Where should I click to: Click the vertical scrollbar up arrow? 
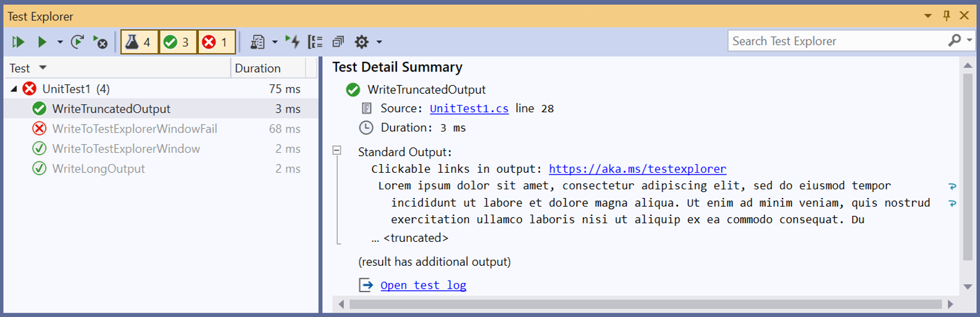[x=968, y=65]
